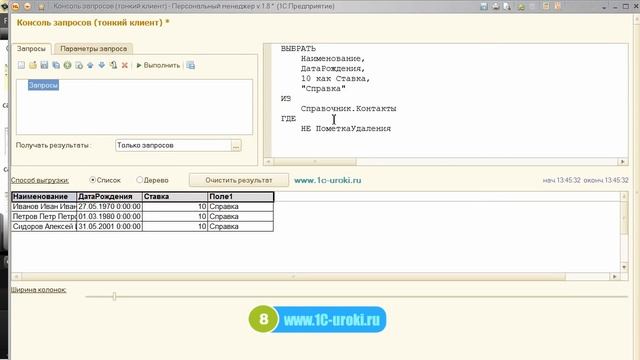
Task: Click Справка cell in Иванов row
Action: point(241,207)
